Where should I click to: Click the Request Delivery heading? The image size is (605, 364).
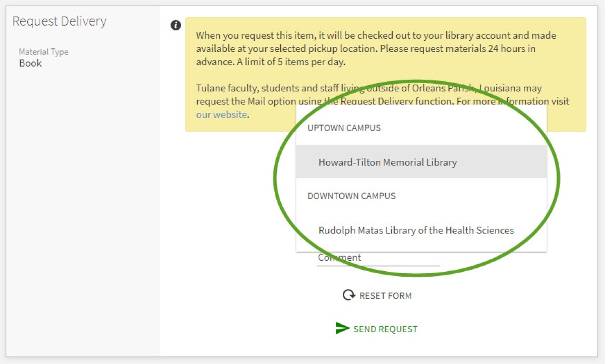tap(59, 21)
